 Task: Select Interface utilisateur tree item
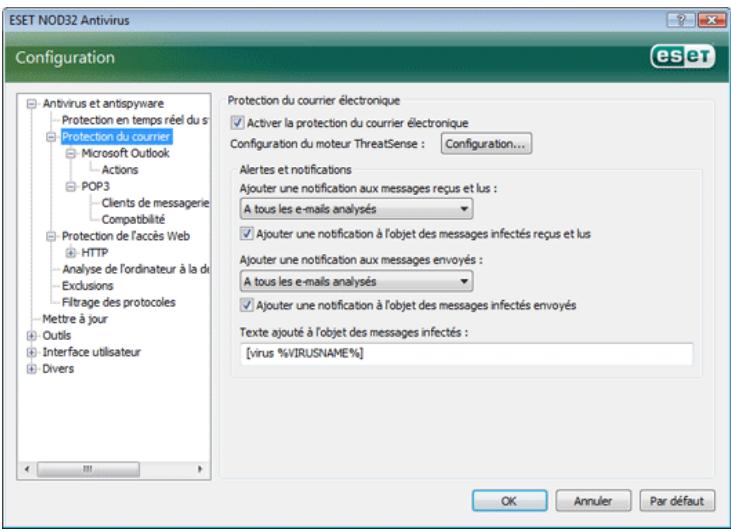[91, 352]
